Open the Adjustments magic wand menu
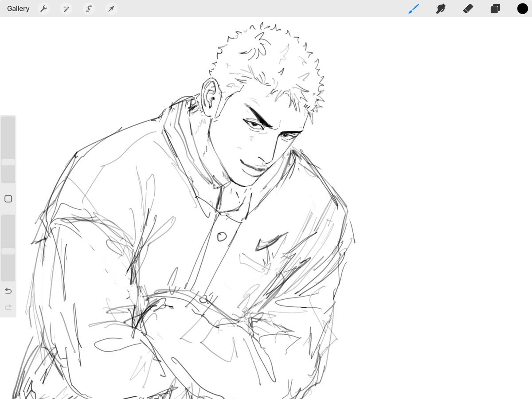This screenshot has width=532, height=399. [66, 8]
